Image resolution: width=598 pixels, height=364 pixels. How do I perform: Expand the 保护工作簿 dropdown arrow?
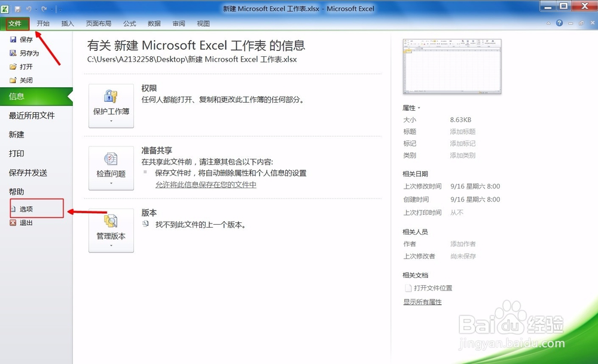pyautogui.click(x=111, y=121)
